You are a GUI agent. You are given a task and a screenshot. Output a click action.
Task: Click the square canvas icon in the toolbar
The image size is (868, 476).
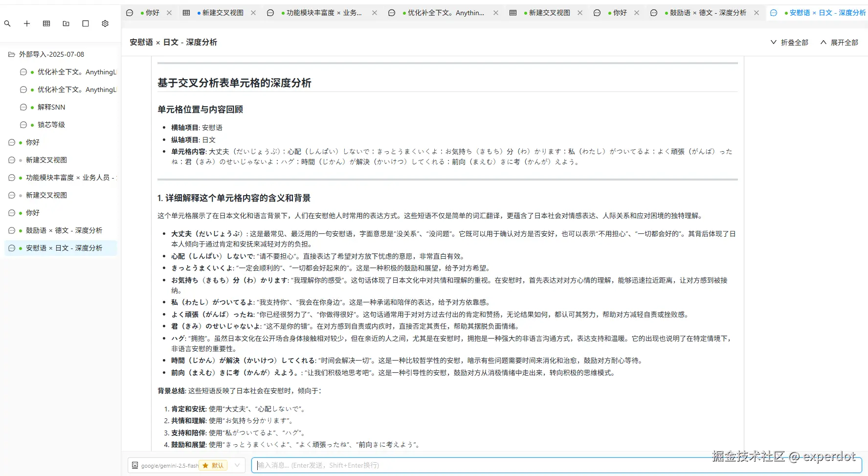click(86, 23)
